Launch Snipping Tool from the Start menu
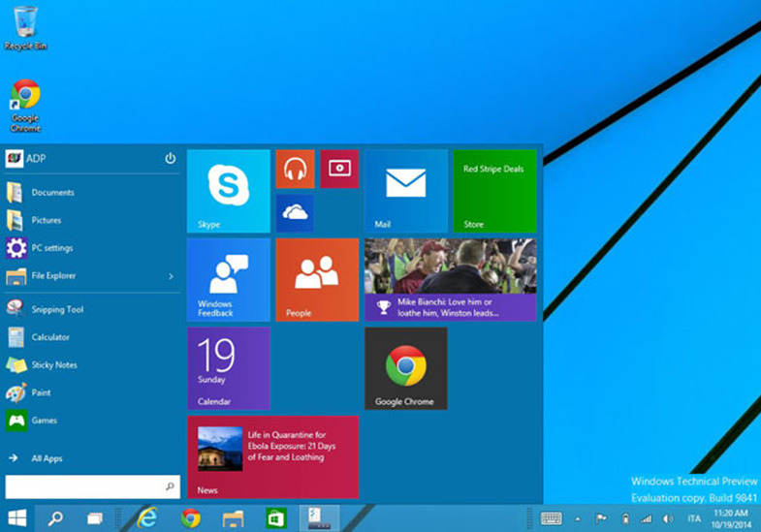The image size is (761, 532). [92, 309]
